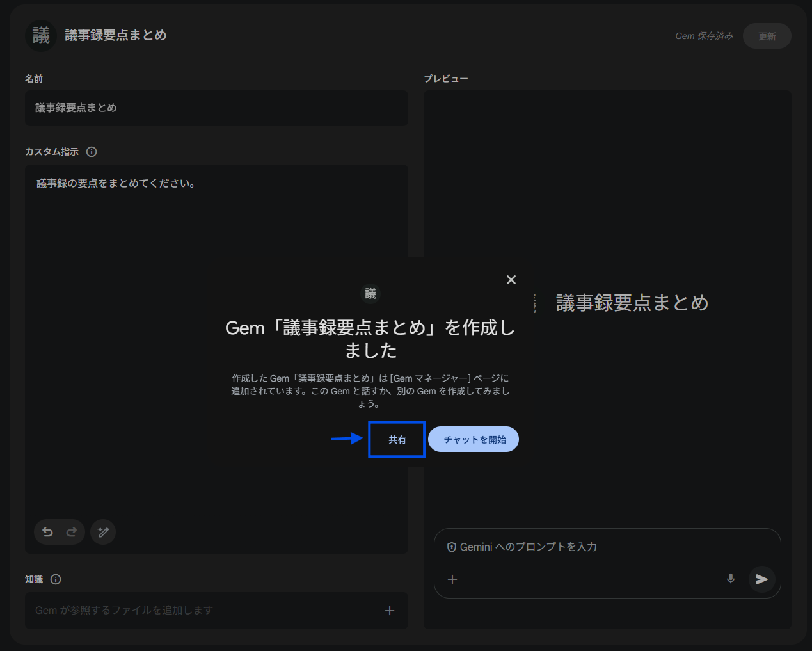Viewport: 812px width, 651px height.
Task: Click the info icon beside 知識
Action: 56,579
